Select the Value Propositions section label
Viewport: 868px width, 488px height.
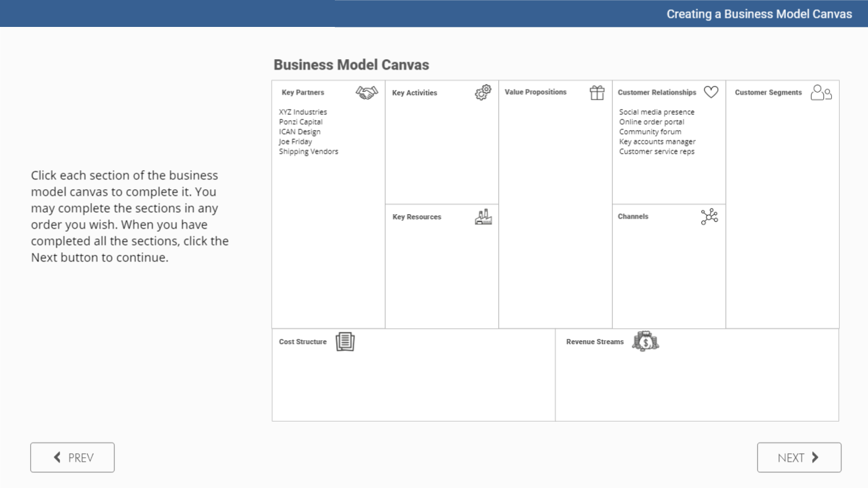coord(535,93)
